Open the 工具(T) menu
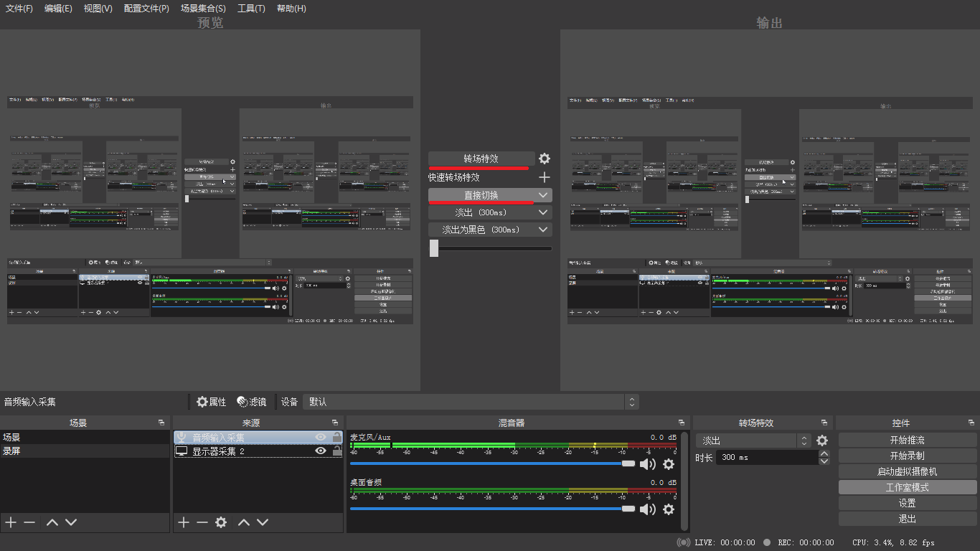The image size is (980, 551). [251, 9]
